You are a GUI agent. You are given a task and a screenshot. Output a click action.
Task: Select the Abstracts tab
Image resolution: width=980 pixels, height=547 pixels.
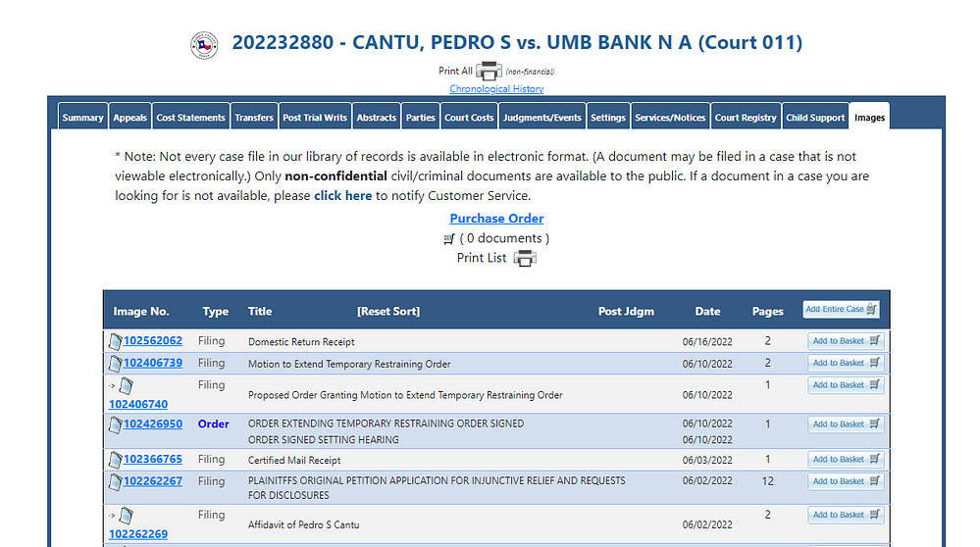pos(377,117)
